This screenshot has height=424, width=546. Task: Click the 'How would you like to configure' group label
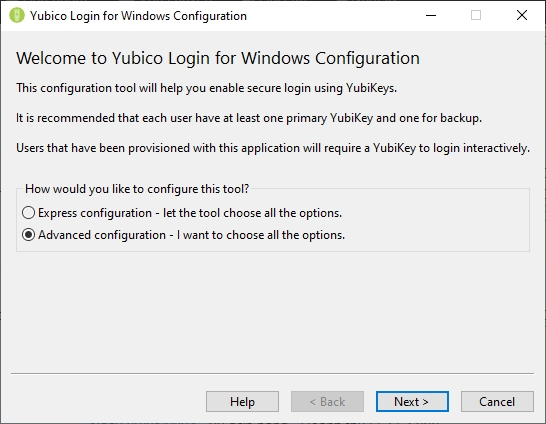coord(137,189)
